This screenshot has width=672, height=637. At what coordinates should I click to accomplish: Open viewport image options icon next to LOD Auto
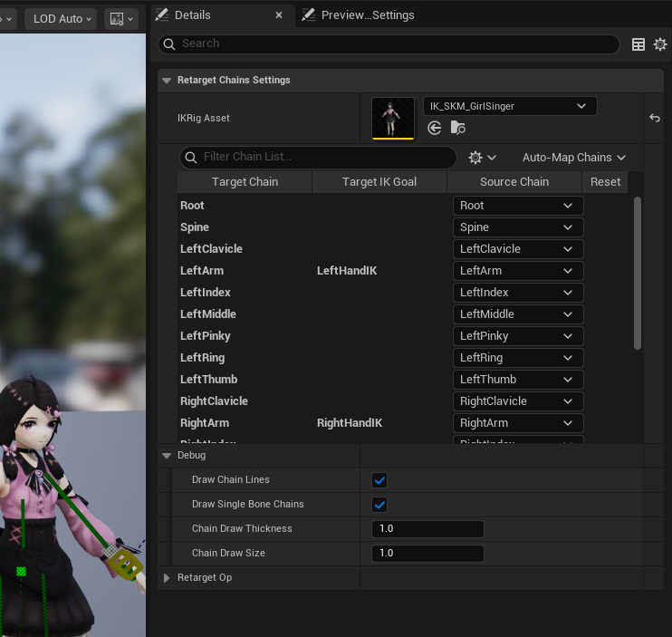[x=121, y=19]
